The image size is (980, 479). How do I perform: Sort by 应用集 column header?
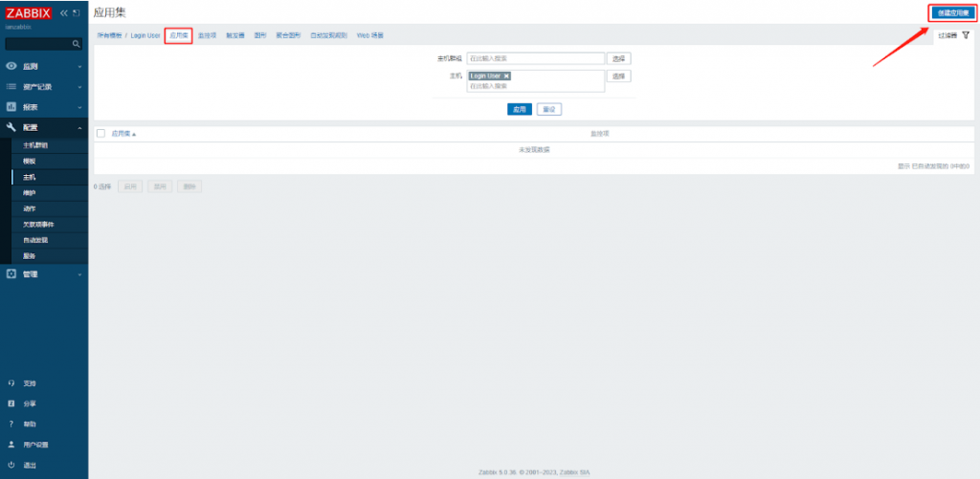click(x=123, y=134)
